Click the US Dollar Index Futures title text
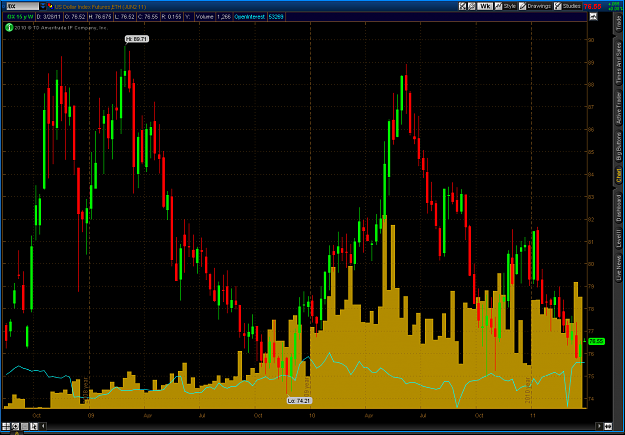The width and height of the screenshot is (625, 435). pyautogui.click(x=100, y=7)
